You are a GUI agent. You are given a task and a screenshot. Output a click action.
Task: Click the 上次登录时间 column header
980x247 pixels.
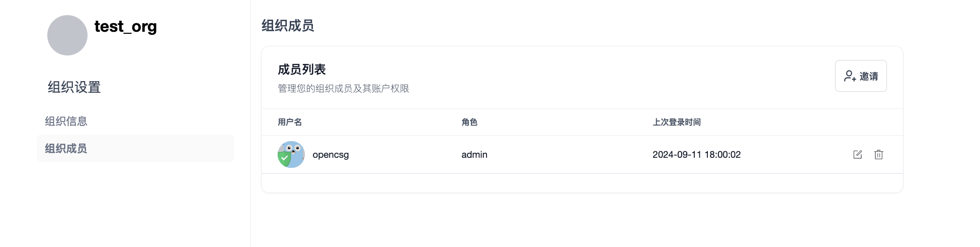coord(677,122)
